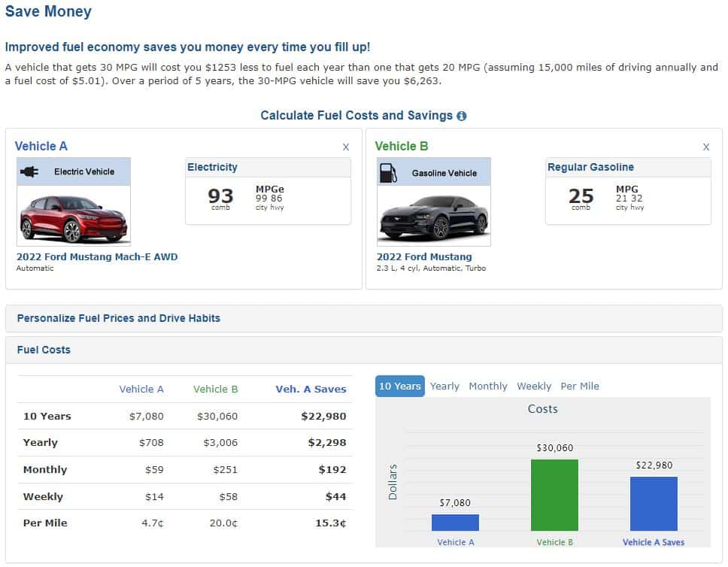The width and height of the screenshot is (728, 567).
Task: Click the Vehicle A Saves chart axis label
Action: [654, 542]
